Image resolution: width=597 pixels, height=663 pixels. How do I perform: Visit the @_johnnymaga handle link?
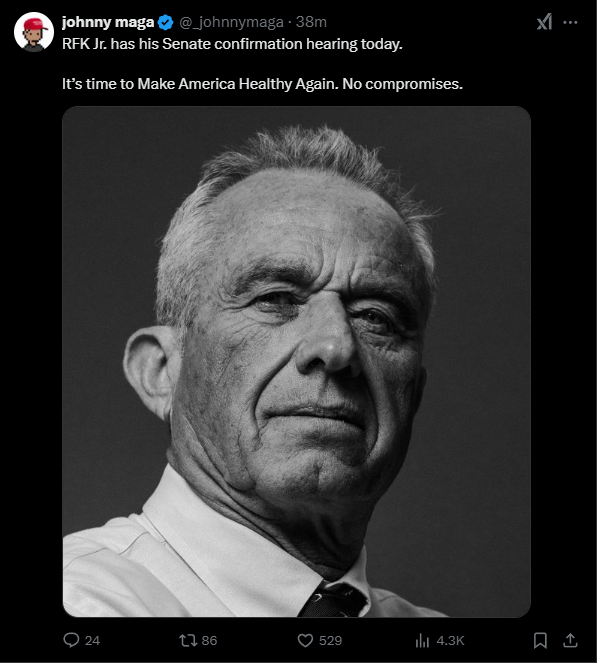point(231,22)
